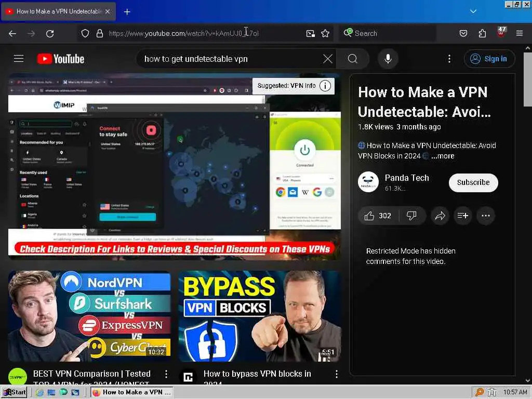This screenshot has width=532, height=399.
Task: Open YouTube guide hamburger menu
Action: pos(19,59)
